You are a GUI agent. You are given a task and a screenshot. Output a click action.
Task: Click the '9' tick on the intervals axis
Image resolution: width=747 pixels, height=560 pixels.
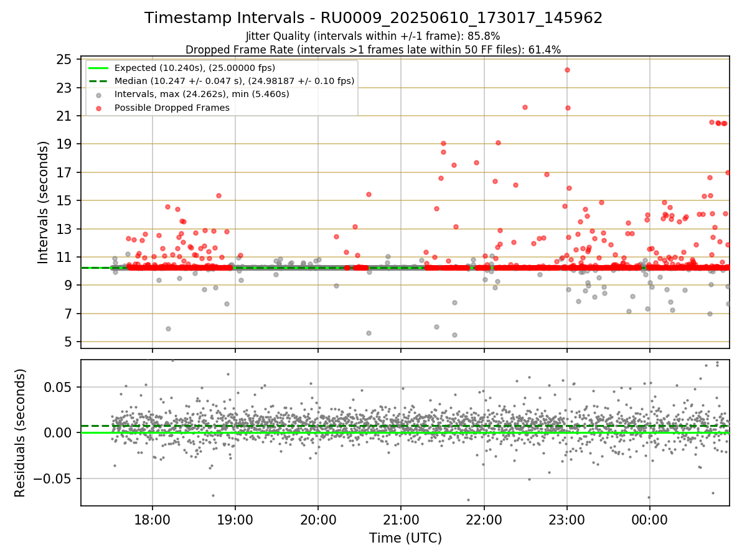tap(68, 285)
